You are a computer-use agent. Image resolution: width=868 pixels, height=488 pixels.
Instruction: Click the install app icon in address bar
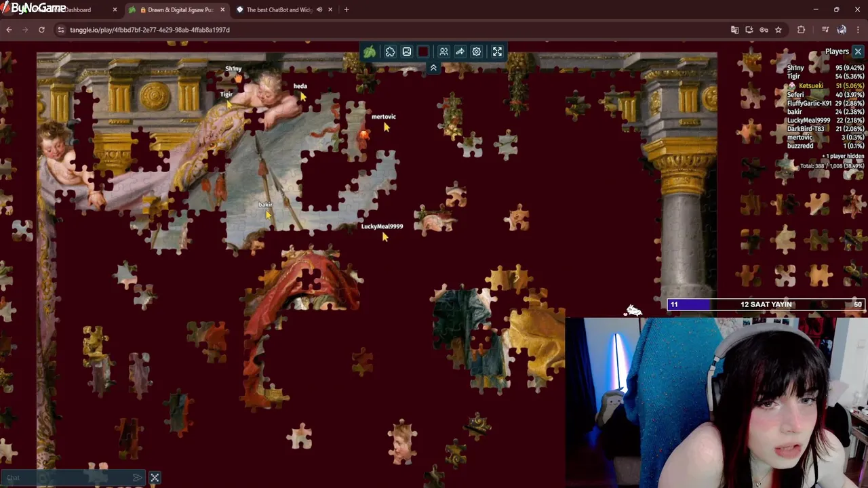pyautogui.click(x=749, y=30)
